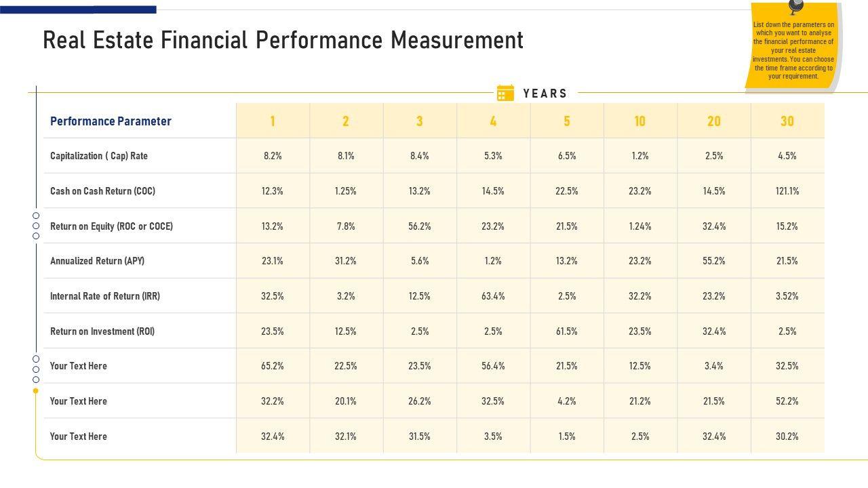The image size is (868, 488).
Task: Click the 63.4% IRR value for year 4
Action: click(493, 296)
